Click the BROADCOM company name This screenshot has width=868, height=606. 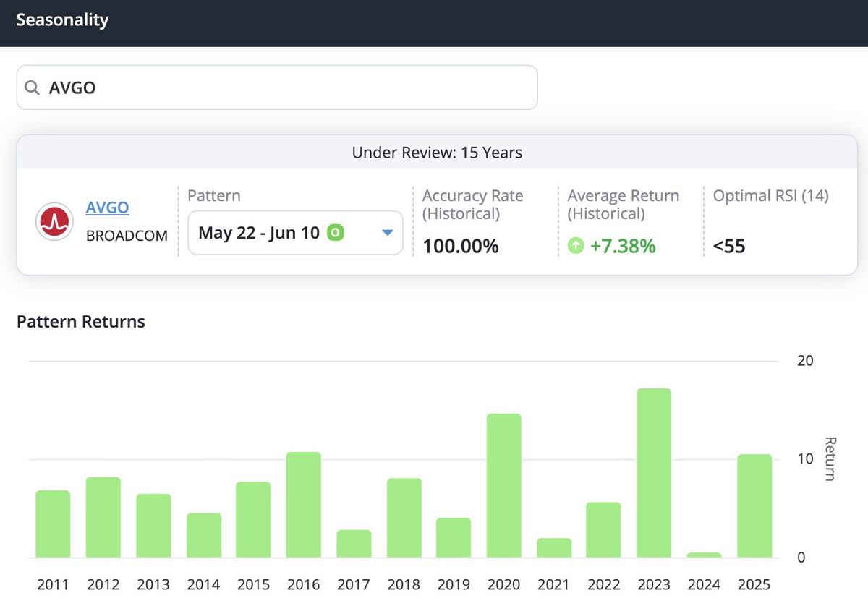click(127, 236)
